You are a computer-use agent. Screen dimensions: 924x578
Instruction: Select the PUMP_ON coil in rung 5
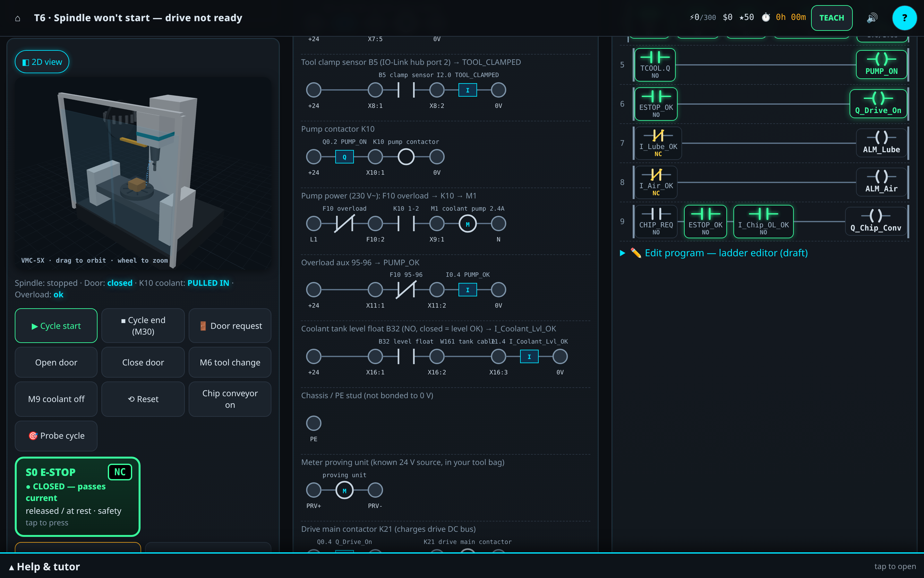pos(881,65)
